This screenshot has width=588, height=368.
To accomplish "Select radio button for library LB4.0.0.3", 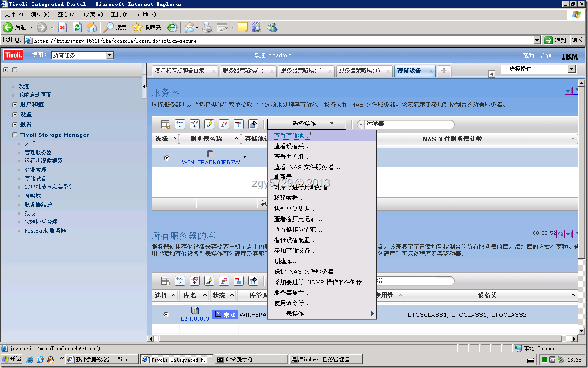I will point(166,314).
